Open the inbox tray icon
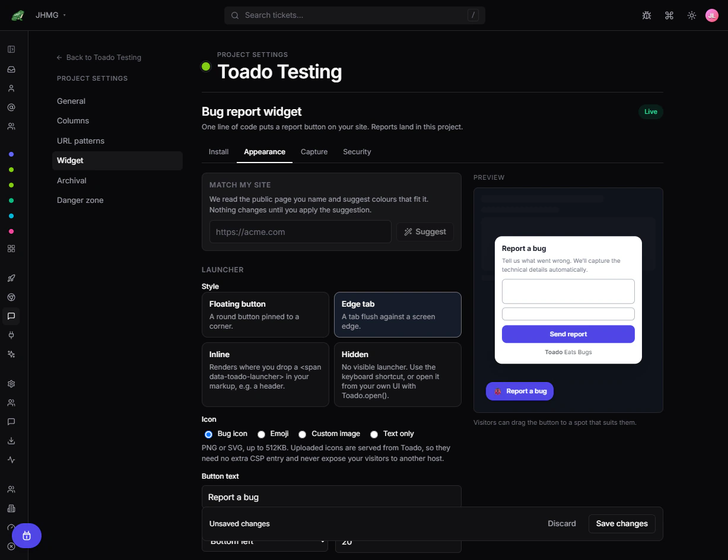 click(11, 69)
